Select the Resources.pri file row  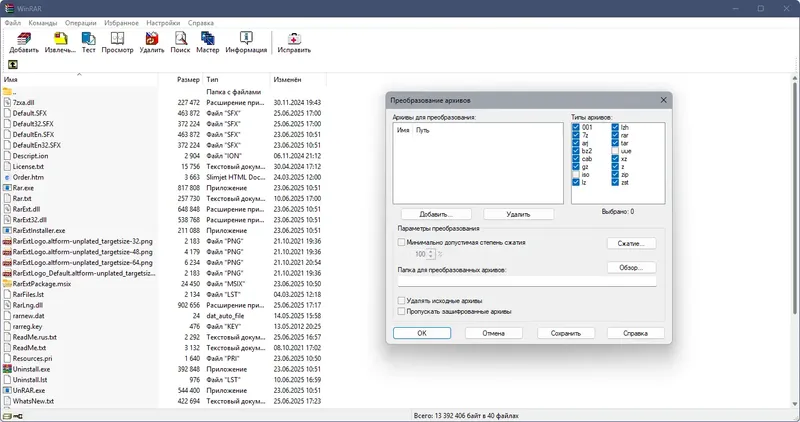pyautogui.click(x=163, y=358)
